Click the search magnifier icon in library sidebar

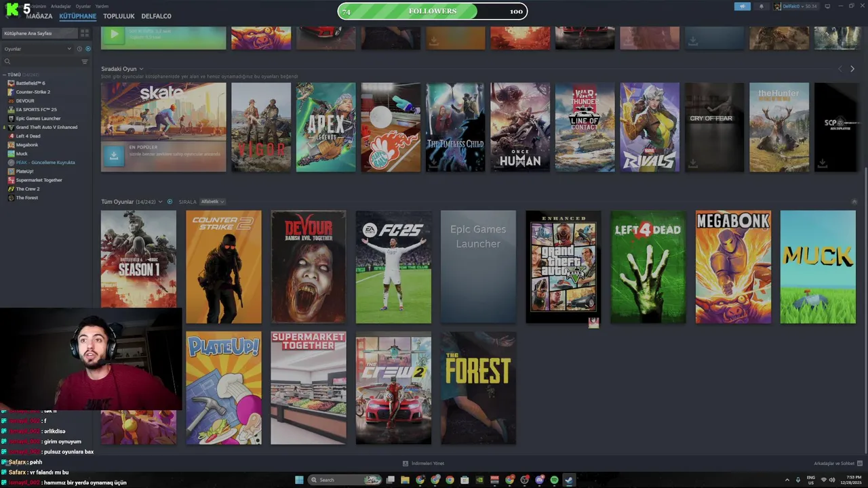click(7, 62)
